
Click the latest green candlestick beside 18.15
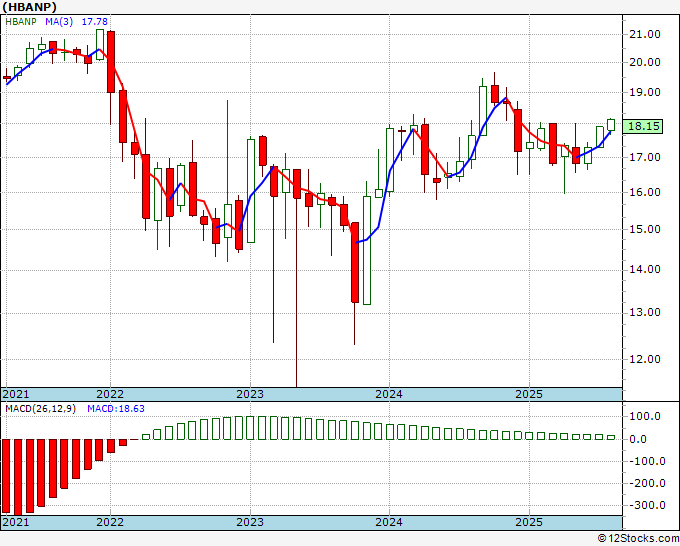tap(611, 125)
